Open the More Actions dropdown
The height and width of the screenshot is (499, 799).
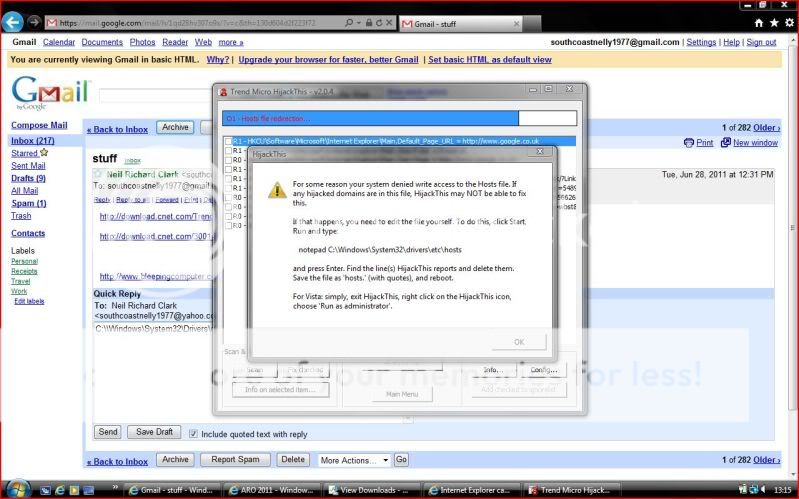click(x=353, y=460)
